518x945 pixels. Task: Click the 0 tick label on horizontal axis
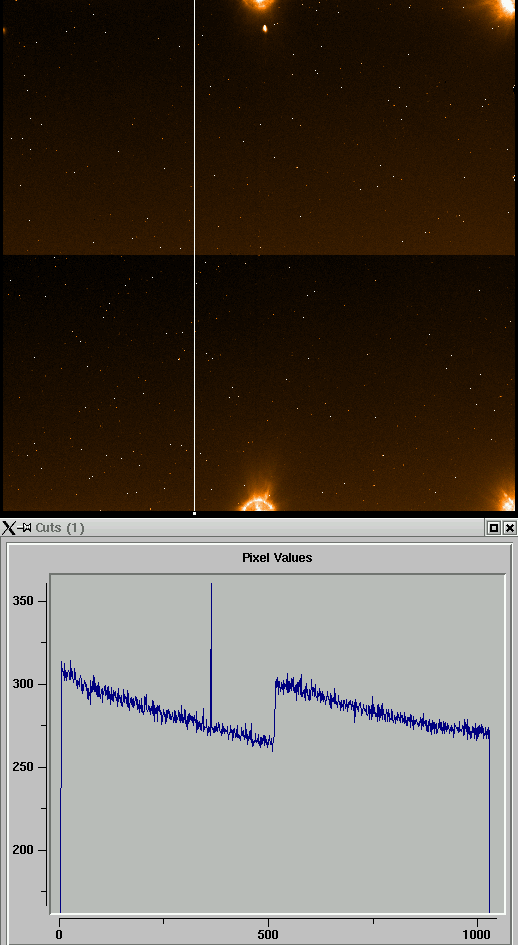pyautogui.click(x=59, y=935)
